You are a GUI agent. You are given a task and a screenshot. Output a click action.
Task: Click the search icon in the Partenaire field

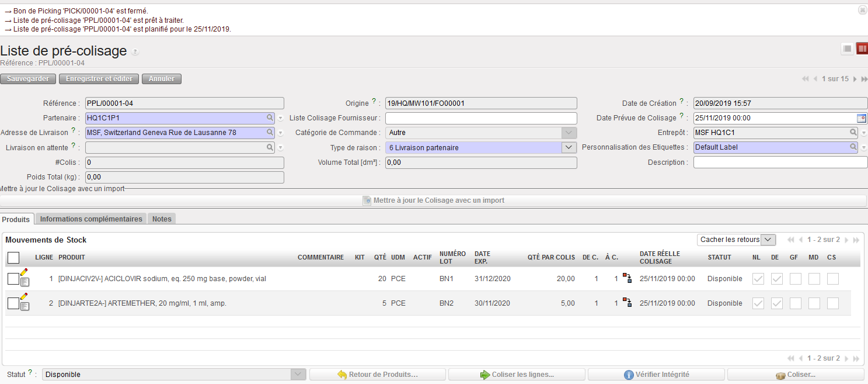click(x=270, y=118)
